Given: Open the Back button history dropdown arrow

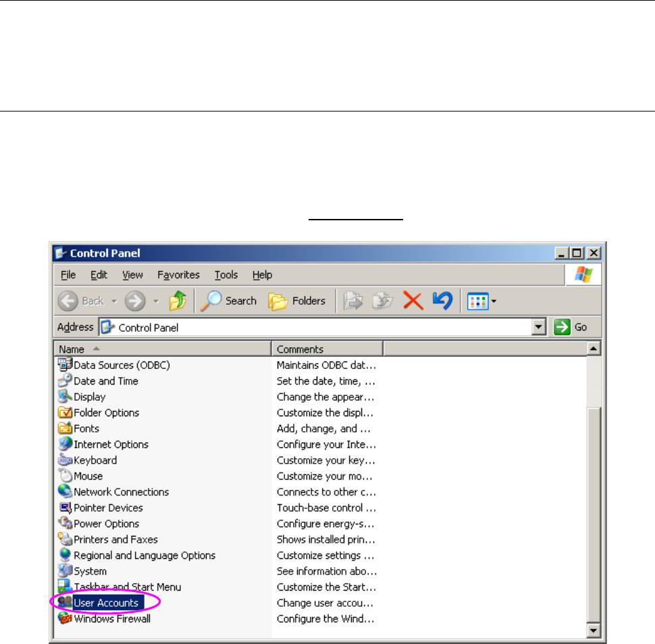Looking at the screenshot, I should [x=114, y=301].
